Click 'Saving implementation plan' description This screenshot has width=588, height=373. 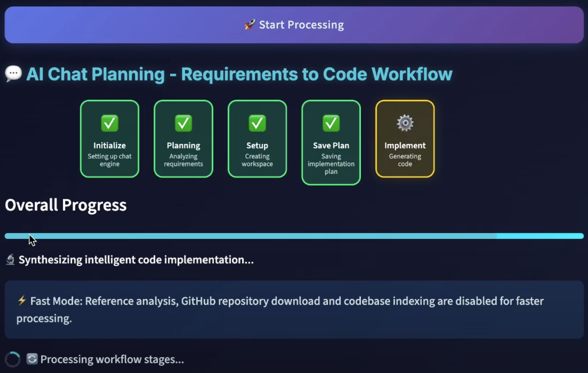click(x=331, y=164)
